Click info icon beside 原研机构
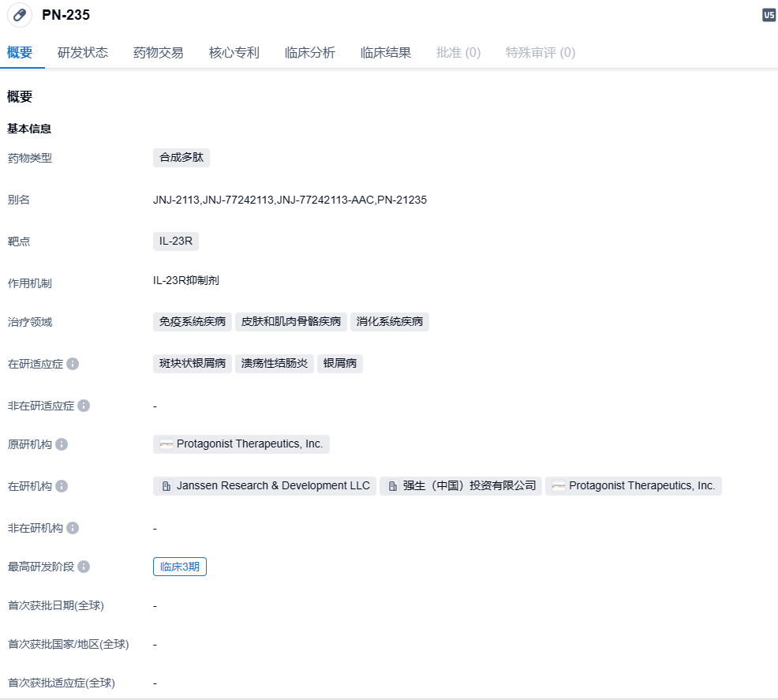Image resolution: width=778 pixels, height=700 pixels. click(62, 444)
